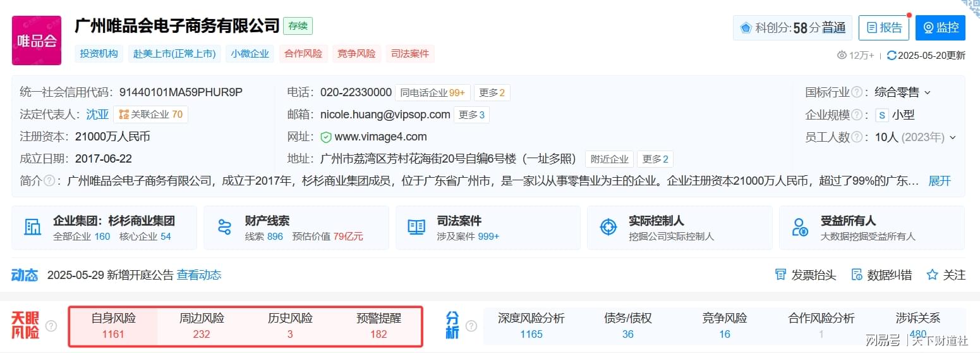The width and height of the screenshot is (980, 353).
Task: Click the 科创分 58分 score badge
Action: [792, 28]
